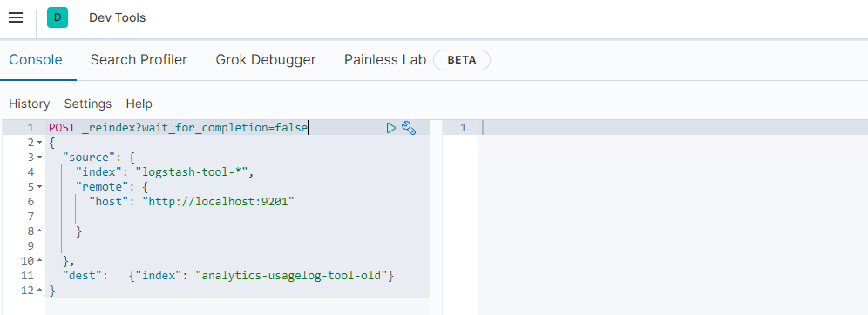Place cursor on empty editor line 9
This screenshot has width=868, height=315.
pyautogui.click(x=238, y=246)
